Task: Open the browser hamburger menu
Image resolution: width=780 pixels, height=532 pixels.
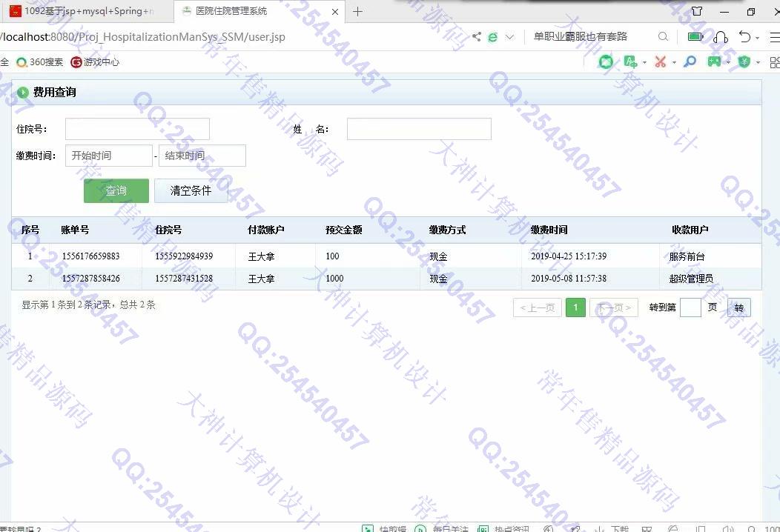Action: 775,37
